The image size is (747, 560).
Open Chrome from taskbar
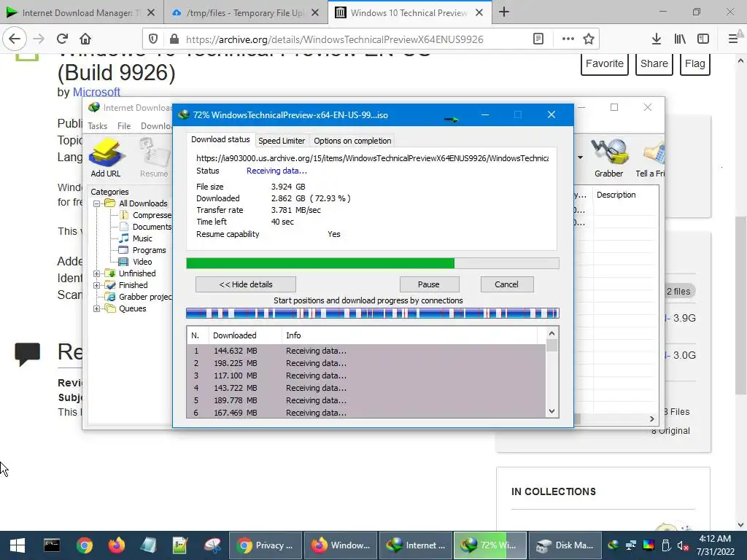(x=85, y=545)
